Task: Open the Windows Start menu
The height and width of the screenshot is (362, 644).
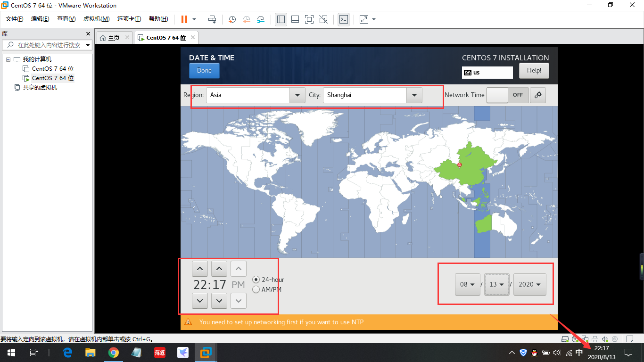Action: (x=11, y=353)
